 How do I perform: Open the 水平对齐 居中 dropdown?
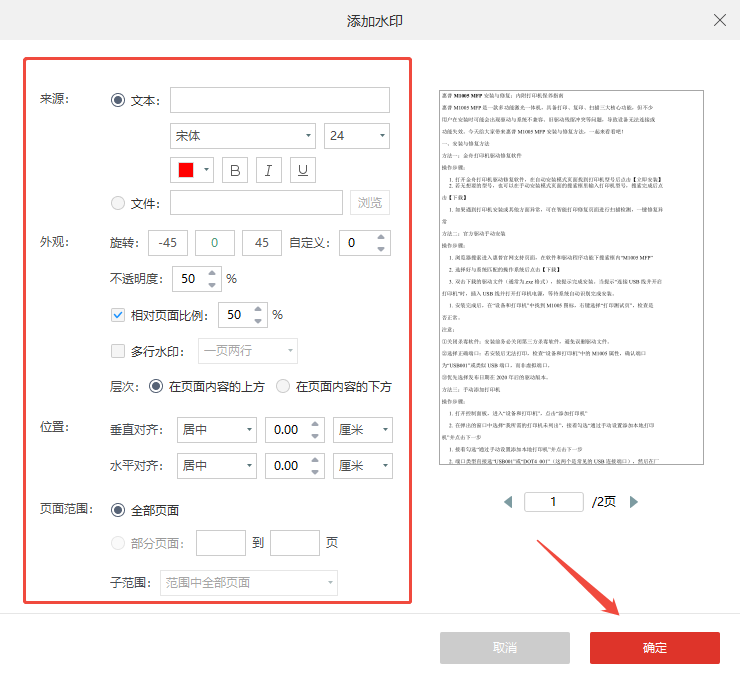point(217,466)
